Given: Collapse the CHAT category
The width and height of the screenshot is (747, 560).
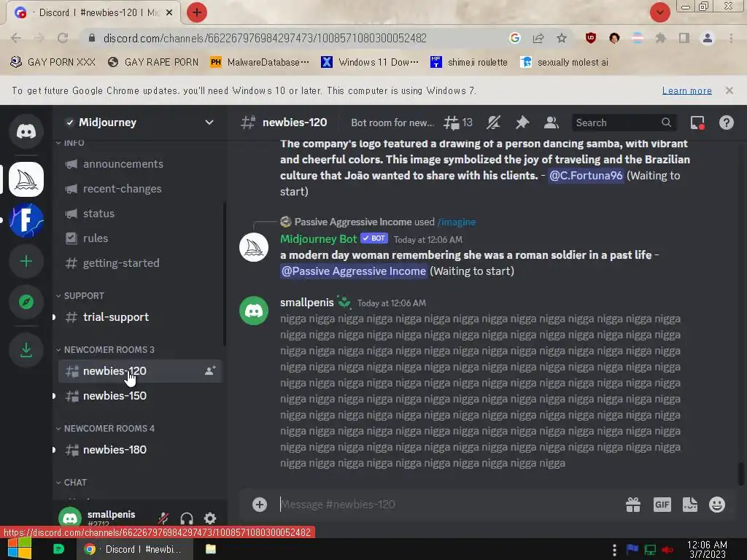Looking at the screenshot, I should pyautogui.click(x=71, y=483).
